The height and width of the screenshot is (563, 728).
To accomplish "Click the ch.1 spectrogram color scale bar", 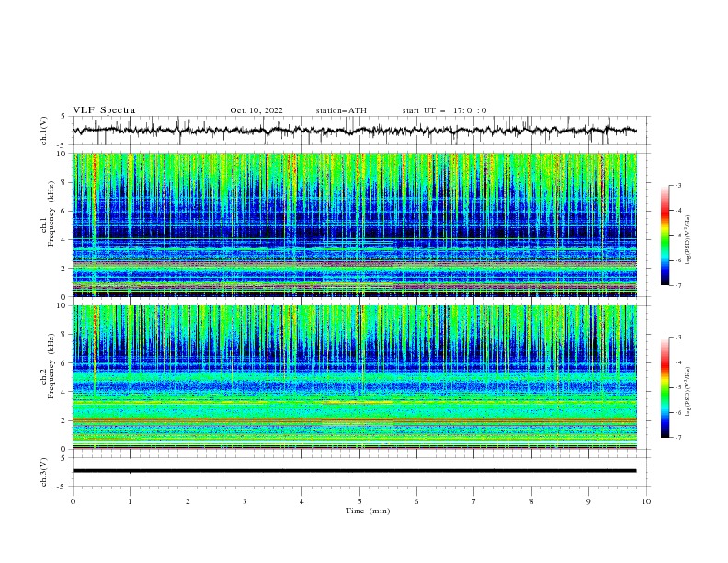I will (x=665, y=236).
